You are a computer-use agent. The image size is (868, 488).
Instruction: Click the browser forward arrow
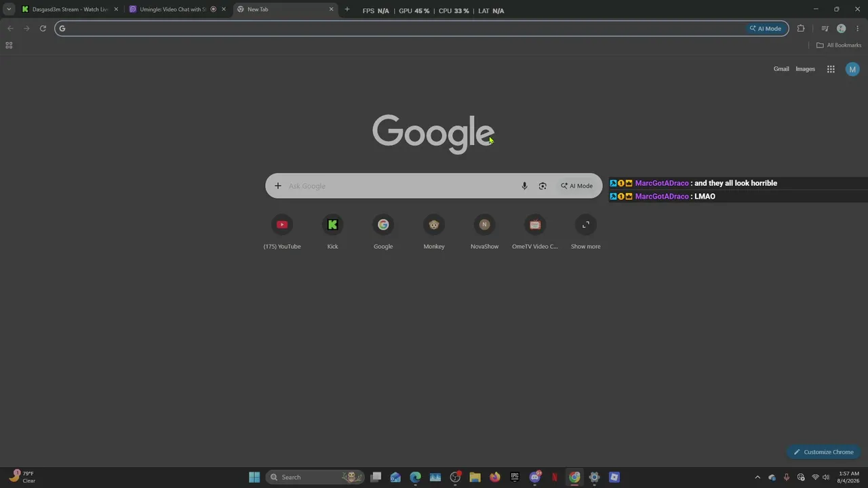(26, 28)
